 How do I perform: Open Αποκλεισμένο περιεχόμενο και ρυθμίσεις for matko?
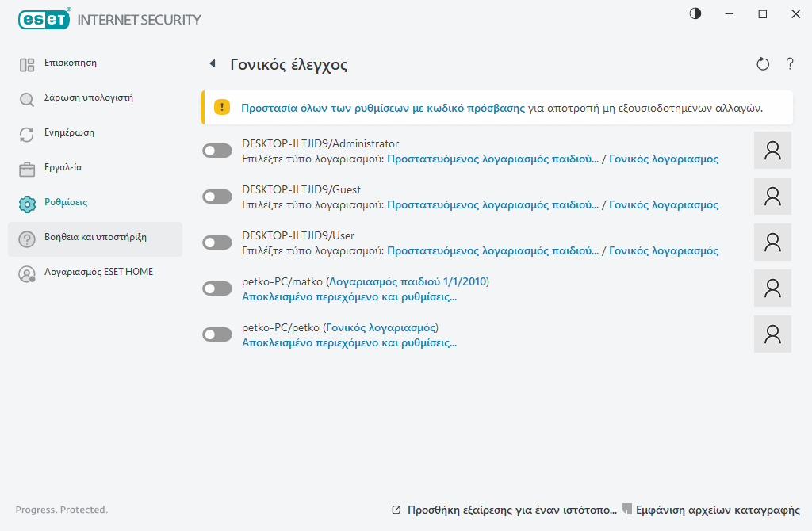coord(349,297)
